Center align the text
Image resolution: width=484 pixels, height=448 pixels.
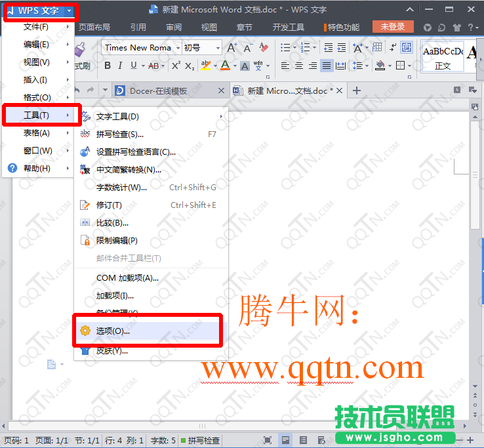pos(299,66)
